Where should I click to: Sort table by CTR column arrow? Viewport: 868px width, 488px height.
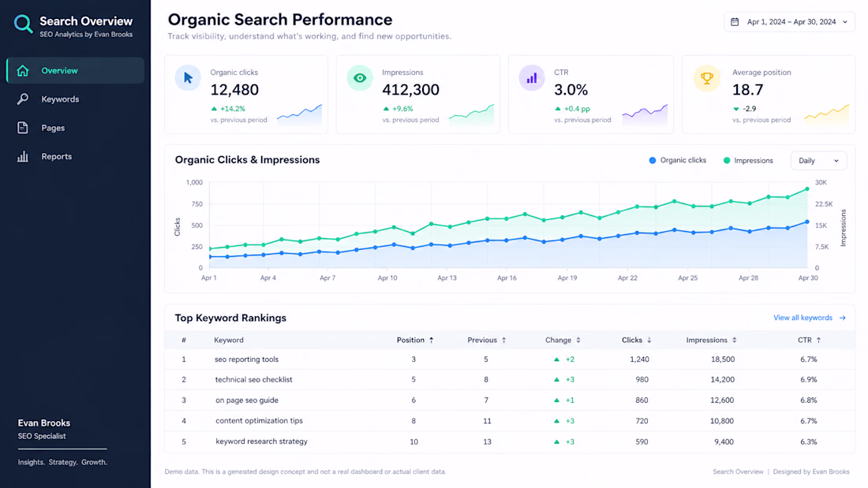[x=819, y=341]
